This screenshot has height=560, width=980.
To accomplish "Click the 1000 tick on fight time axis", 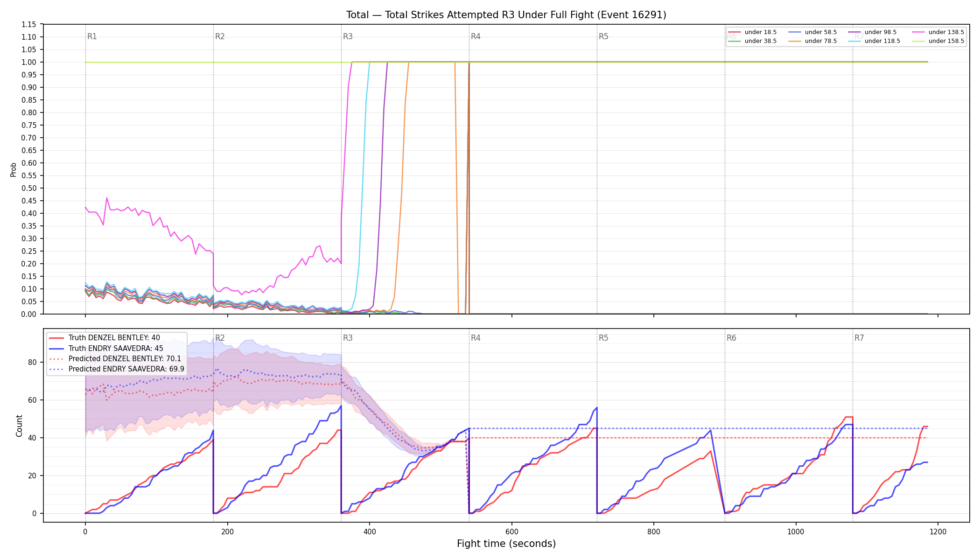I will point(796,532).
